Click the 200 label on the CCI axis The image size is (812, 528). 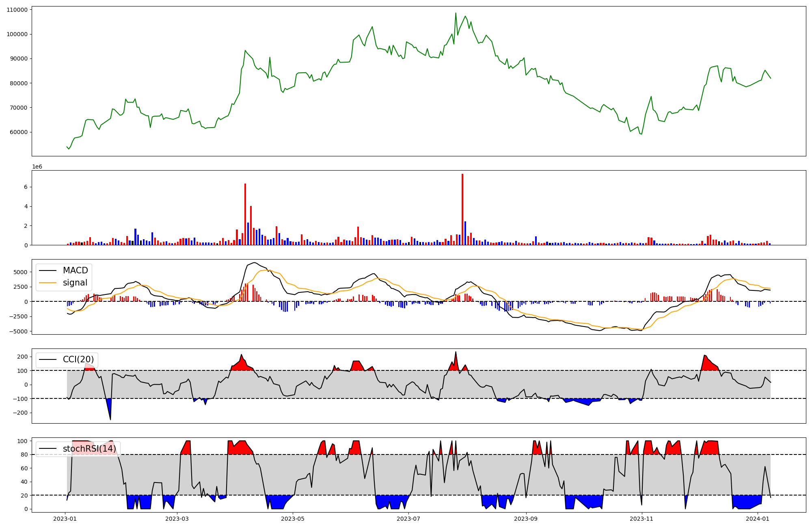23,357
